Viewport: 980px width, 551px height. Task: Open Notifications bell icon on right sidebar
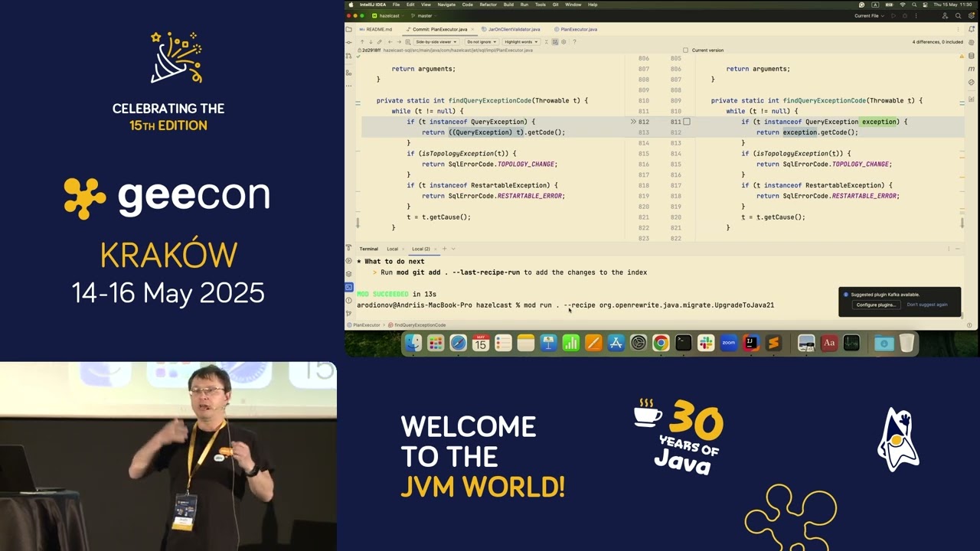pyautogui.click(x=972, y=29)
